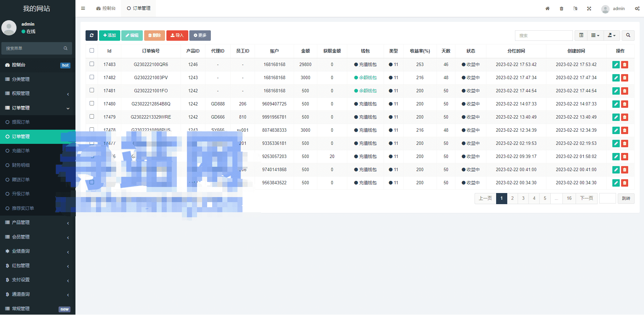Image resolution: width=644 pixels, height=318 pixels.
Task: Check the select-all checkbox in table header
Action: (92, 51)
